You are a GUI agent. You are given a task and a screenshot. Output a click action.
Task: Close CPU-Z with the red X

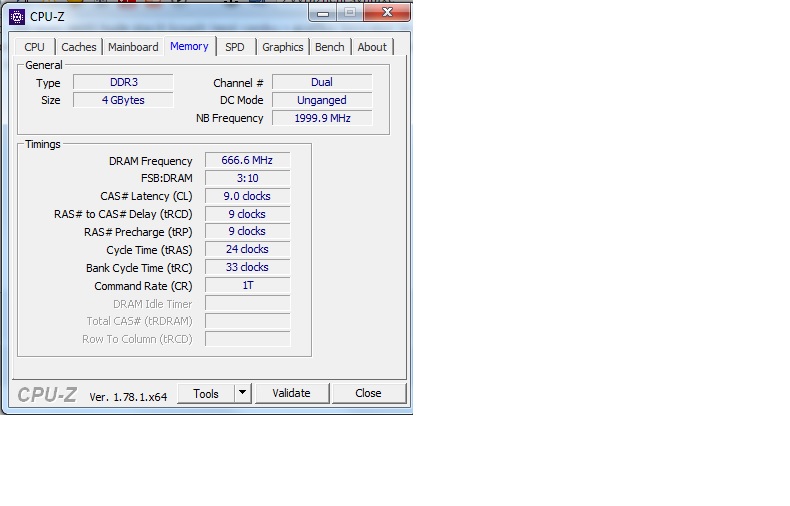coord(387,12)
